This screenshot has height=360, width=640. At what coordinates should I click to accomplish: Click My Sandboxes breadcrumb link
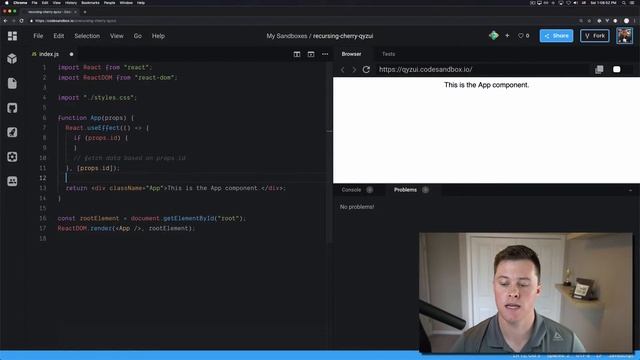point(287,36)
